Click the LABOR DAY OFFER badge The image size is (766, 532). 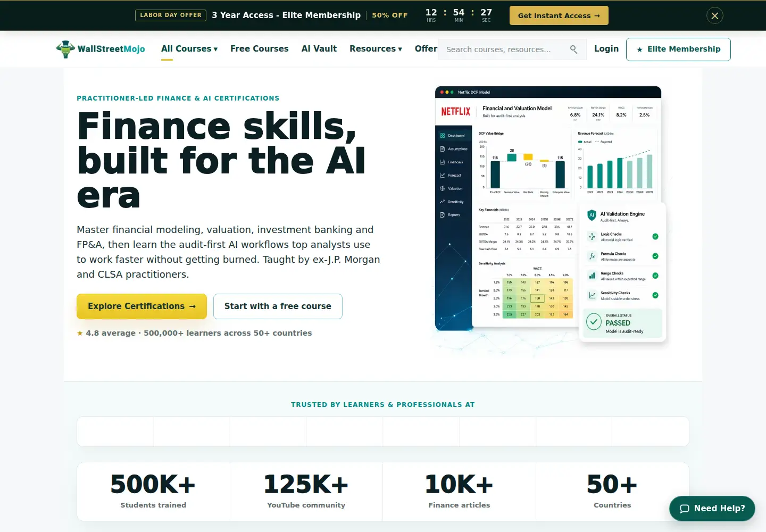pos(171,15)
